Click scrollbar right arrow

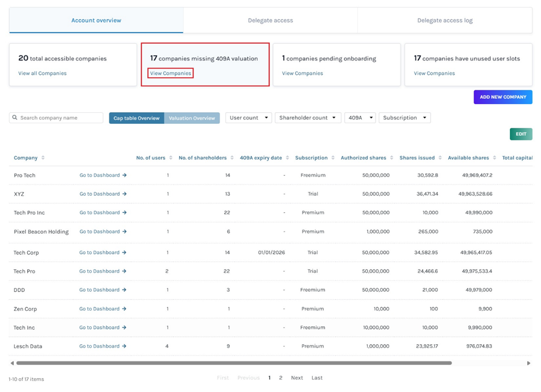click(528, 363)
